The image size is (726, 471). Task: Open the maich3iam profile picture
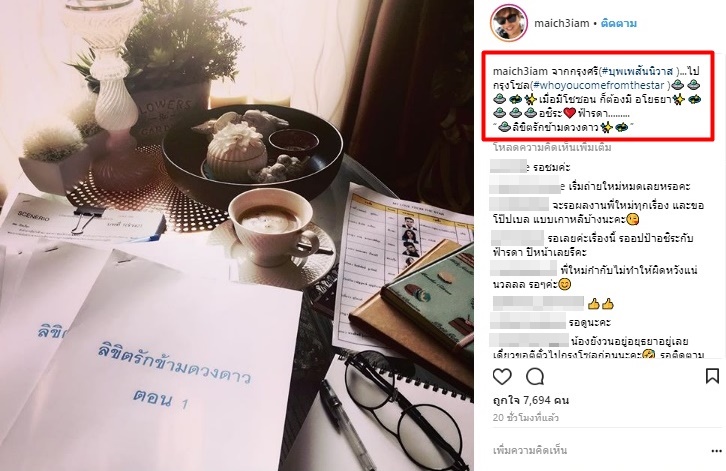coord(508,23)
